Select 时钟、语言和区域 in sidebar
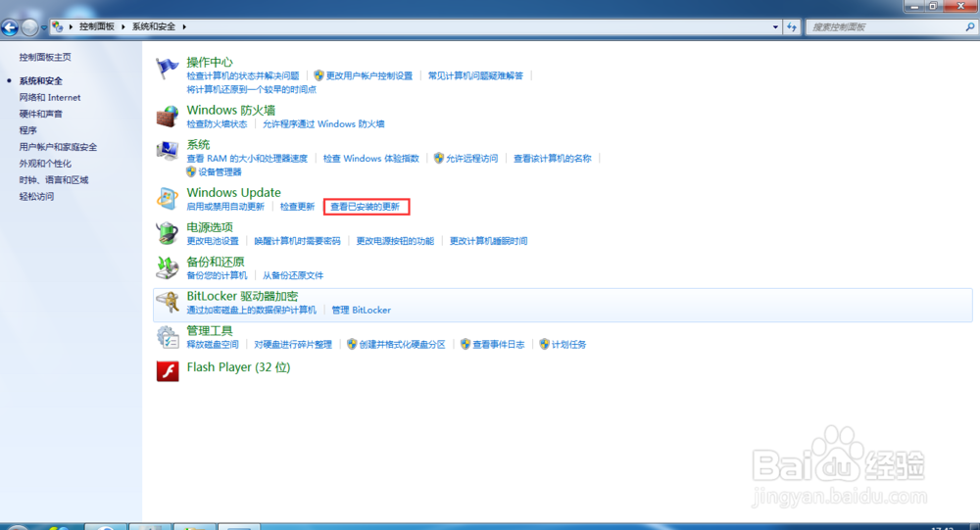This screenshot has width=980, height=530. 54,179
